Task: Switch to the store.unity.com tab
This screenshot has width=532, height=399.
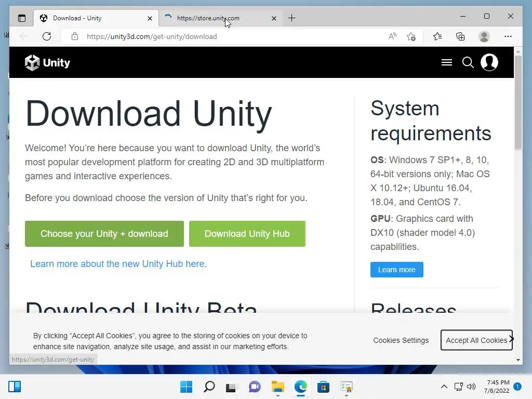Action: tap(220, 18)
